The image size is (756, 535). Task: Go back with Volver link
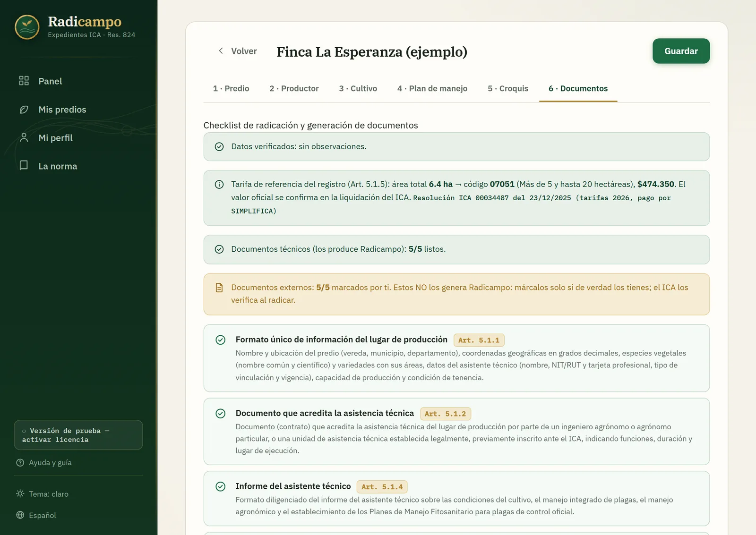tap(237, 51)
